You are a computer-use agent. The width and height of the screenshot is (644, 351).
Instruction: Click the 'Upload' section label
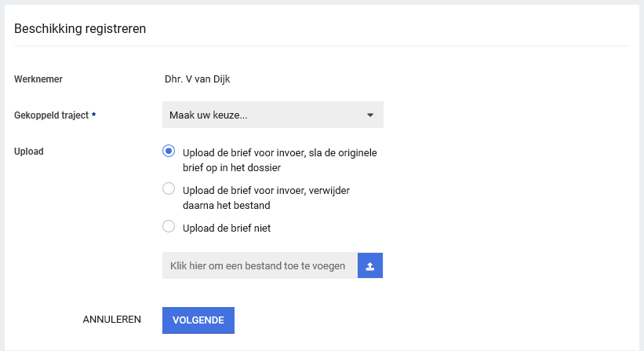pyautogui.click(x=28, y=152)
